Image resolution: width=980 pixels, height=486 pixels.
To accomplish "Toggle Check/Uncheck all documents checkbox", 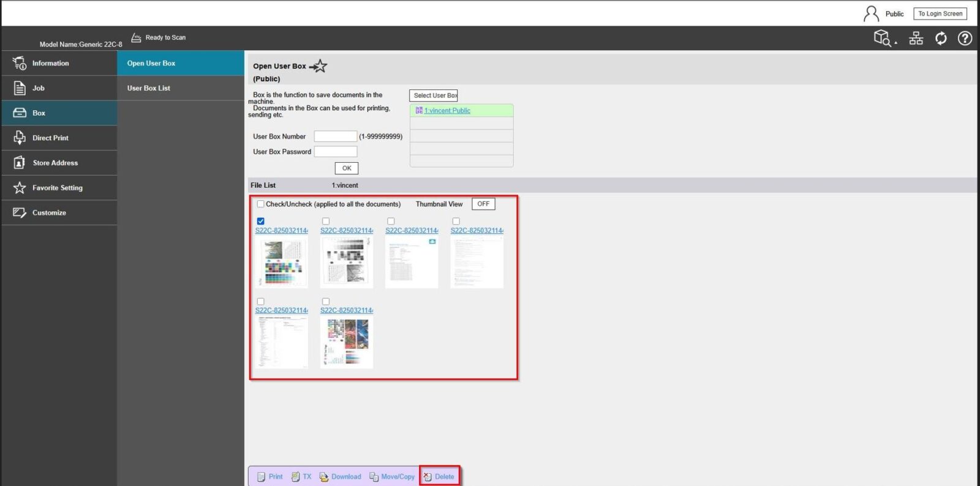I will pyautogui.click(x=261, y=204).
